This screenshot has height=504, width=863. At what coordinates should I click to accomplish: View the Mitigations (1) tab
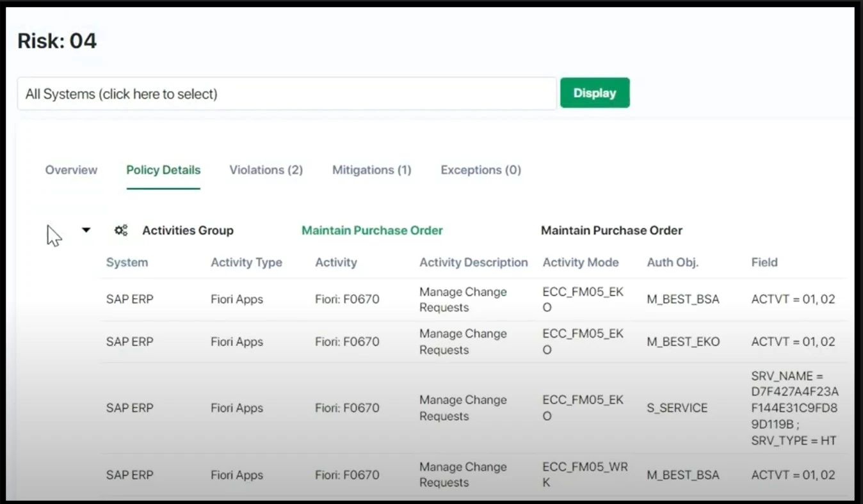pos(371,169)
